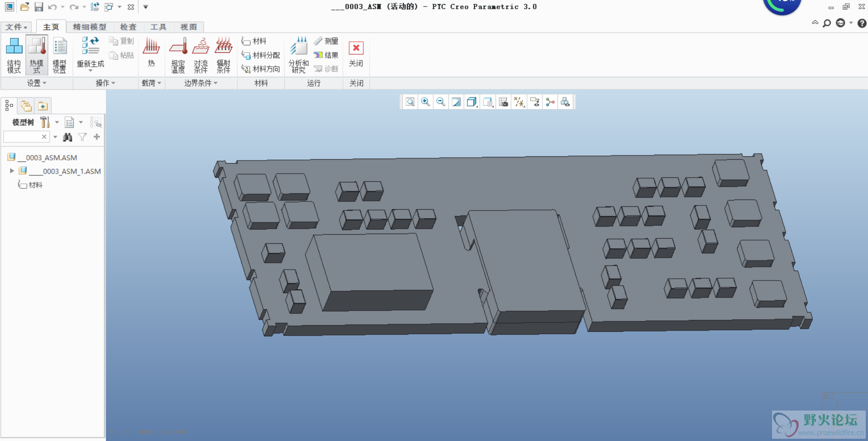Toggle Thermal mode (热模式) button

tap(36, 55)
